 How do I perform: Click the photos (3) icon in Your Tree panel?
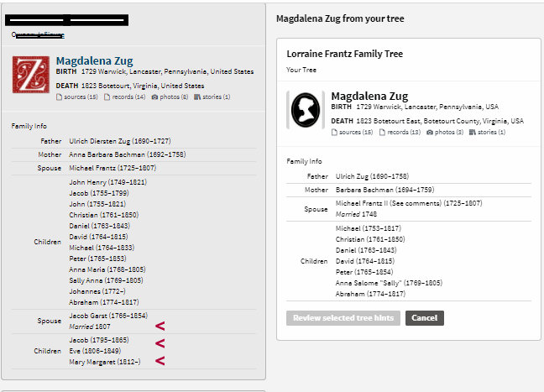pyautogui.click(x=432, y=133)
